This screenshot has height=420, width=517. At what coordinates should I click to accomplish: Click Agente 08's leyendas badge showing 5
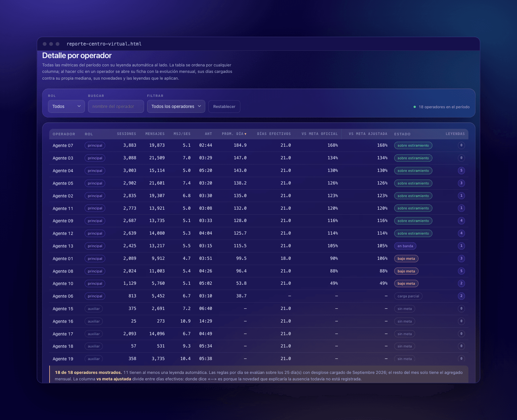coord(461,271)
